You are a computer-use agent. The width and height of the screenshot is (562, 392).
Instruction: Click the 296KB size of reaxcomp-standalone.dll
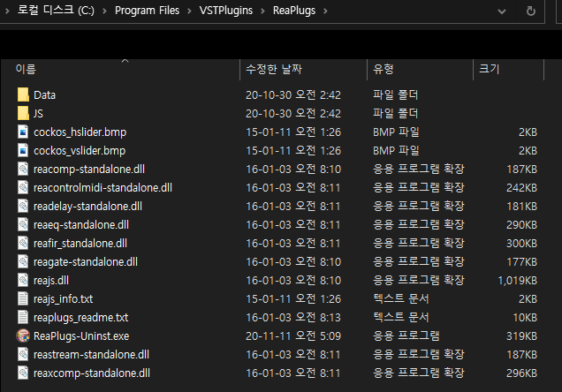(x=522, y=373)
